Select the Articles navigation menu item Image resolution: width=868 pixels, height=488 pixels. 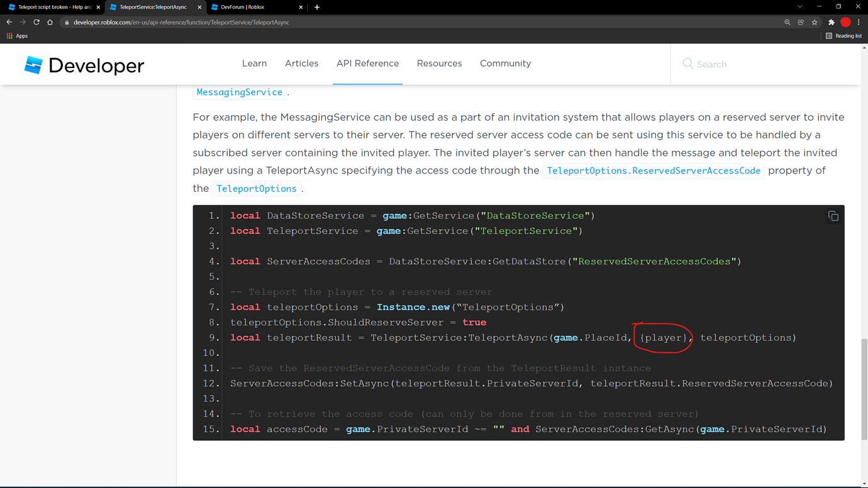point(301,64)
